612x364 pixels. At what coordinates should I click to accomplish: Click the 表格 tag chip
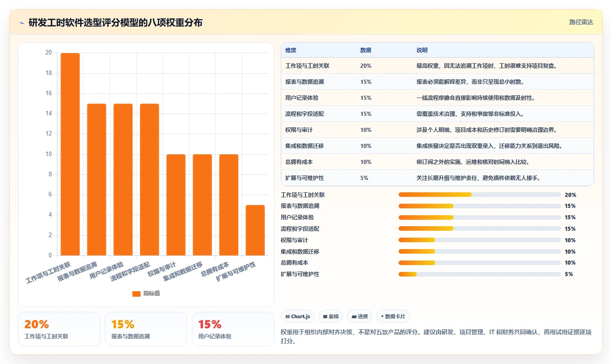pyautogui.click(x=331, y=316)
